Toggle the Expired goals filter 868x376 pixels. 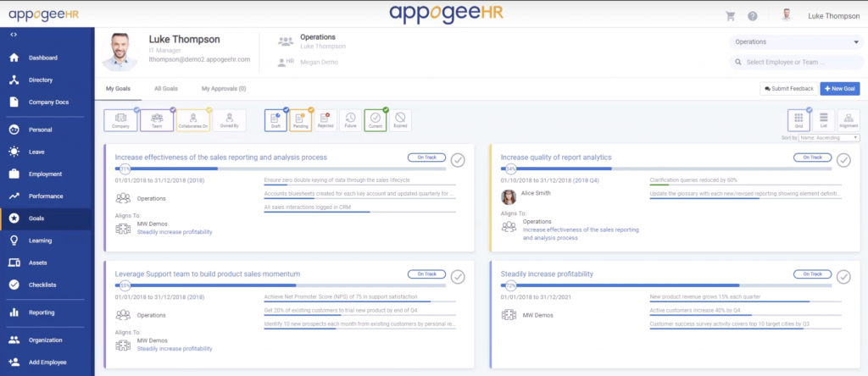pyautogui.click(x=400, y=120)
